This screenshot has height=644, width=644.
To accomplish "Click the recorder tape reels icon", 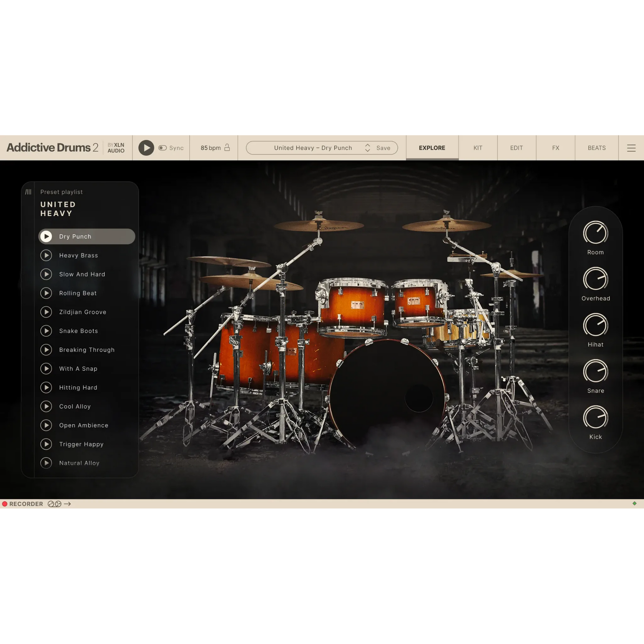I will coord(54,504).
